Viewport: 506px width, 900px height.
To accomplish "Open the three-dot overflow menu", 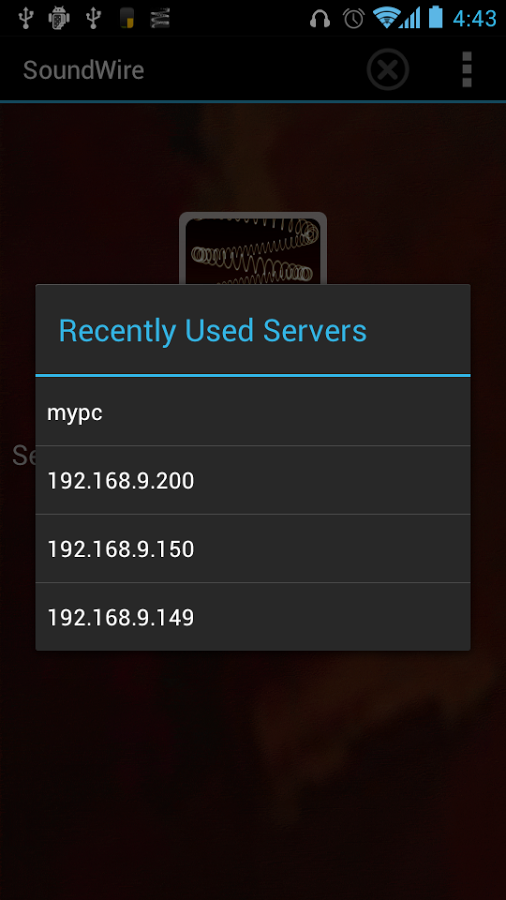I will [x=467, y=69].
